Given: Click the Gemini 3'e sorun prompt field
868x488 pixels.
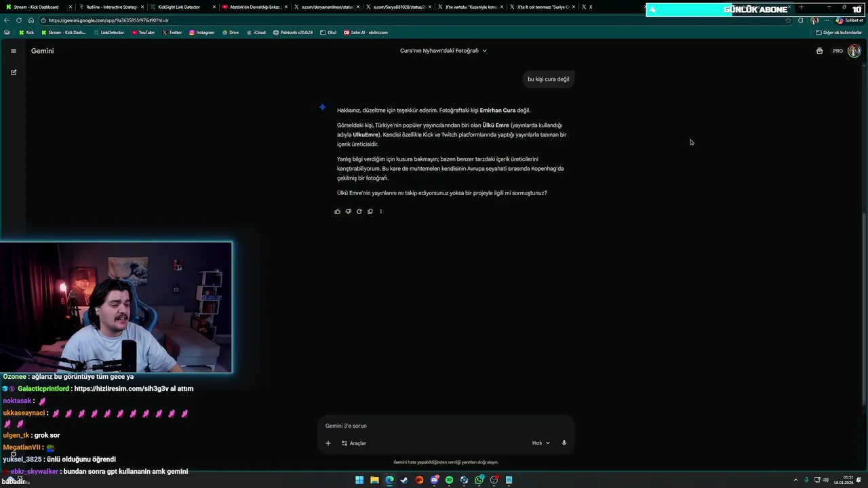Looking at the screenshot, I should (x=446, y=426).
